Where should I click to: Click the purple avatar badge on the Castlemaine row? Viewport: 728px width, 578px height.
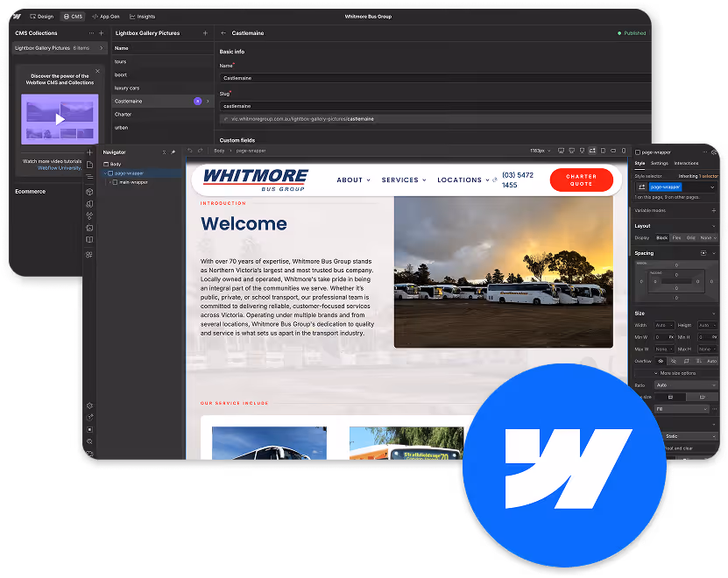(197, 101)
